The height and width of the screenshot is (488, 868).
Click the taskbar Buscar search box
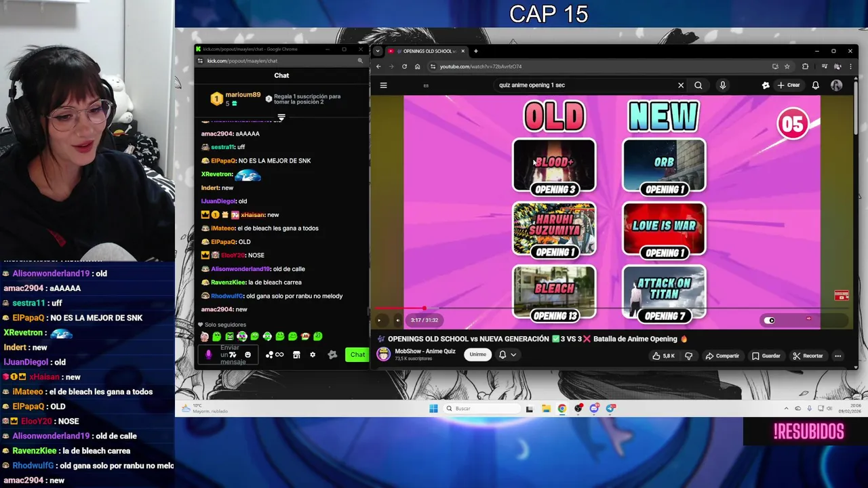pyautogui.click(x=481, y=409)
